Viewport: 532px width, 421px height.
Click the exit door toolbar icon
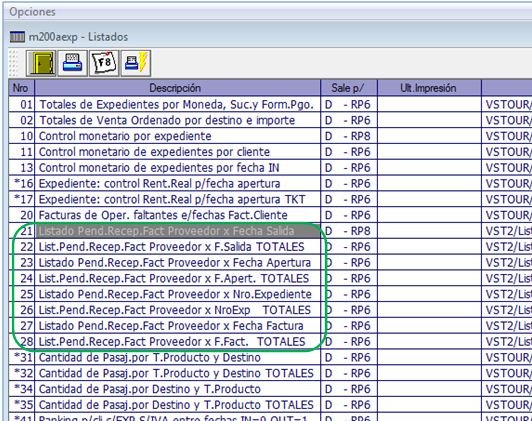[41, 63]
